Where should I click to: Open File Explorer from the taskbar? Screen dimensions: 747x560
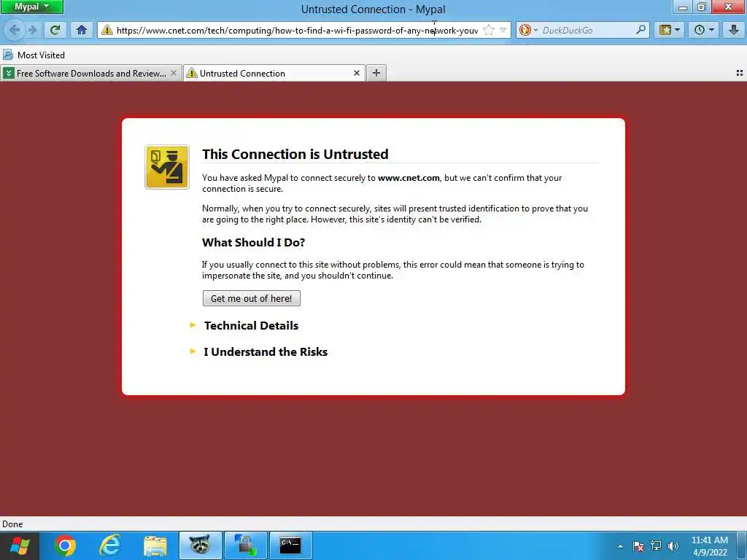coord(155,545)
